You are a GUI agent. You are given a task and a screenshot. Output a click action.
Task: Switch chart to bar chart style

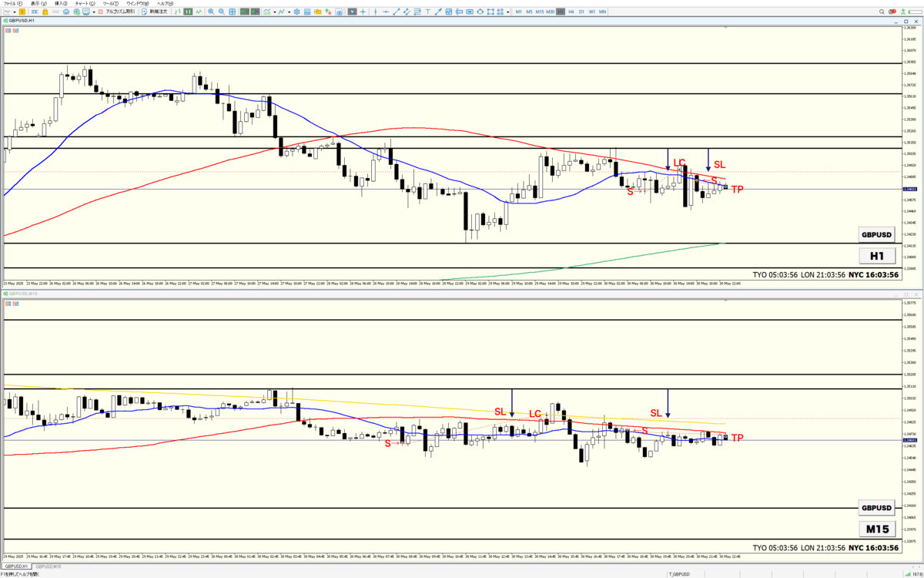point(178,12)
